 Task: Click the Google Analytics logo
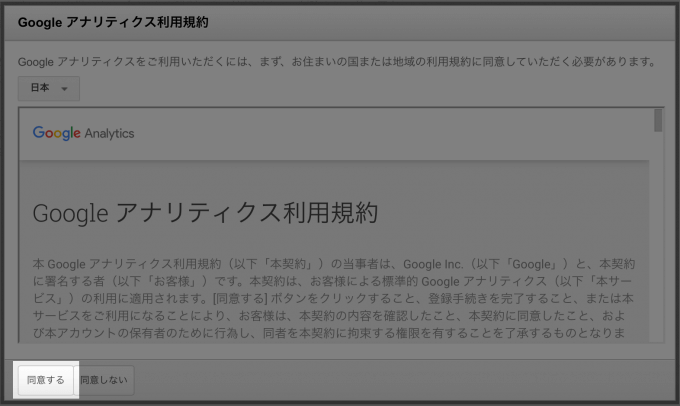[83, 133]
